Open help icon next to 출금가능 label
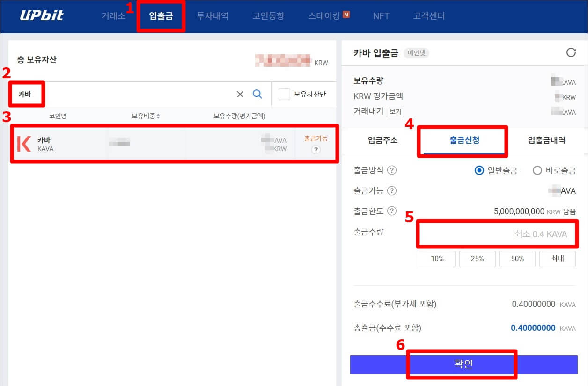 tap(392, 191)
